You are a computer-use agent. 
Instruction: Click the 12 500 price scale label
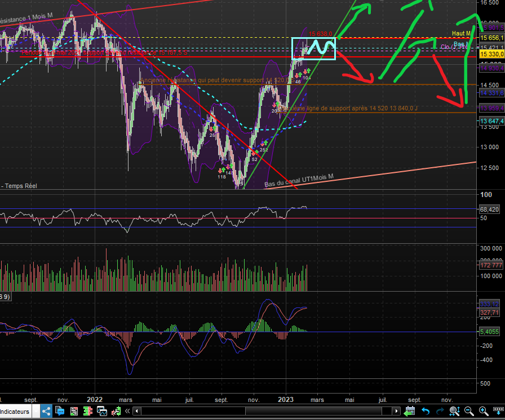[490, 168]
